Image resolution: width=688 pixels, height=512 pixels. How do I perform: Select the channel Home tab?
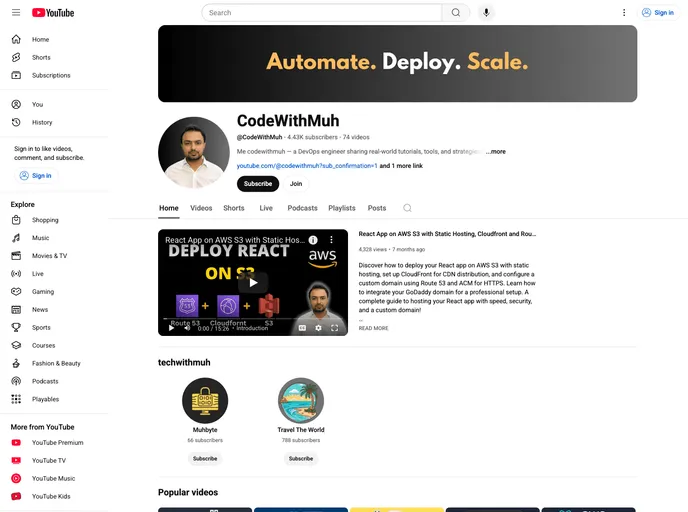pos(169,208)
